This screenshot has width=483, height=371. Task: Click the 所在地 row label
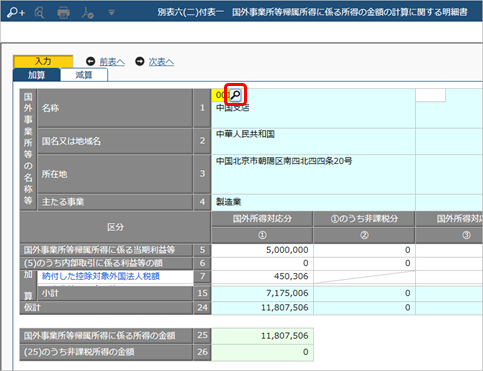tap(115, 174)
